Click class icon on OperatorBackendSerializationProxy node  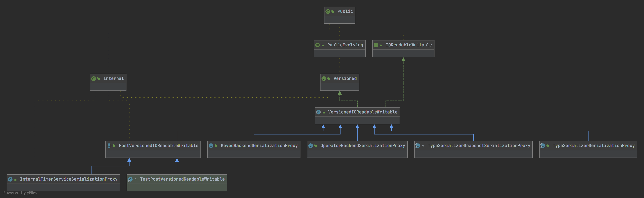click(x=310, y=146)
